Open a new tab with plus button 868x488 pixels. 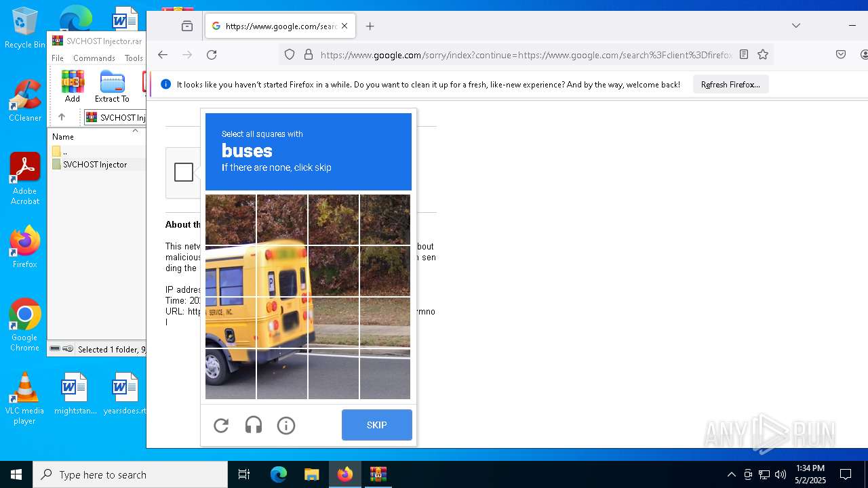pos(370,26)
